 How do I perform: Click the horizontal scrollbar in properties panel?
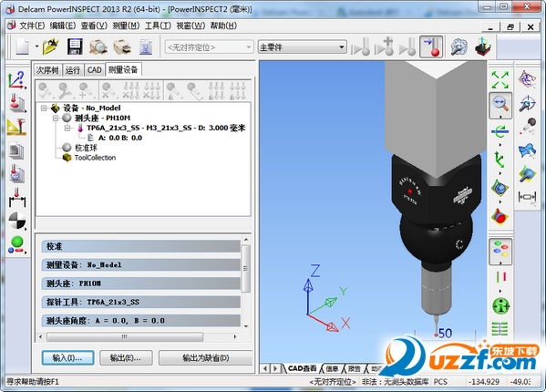125,336
